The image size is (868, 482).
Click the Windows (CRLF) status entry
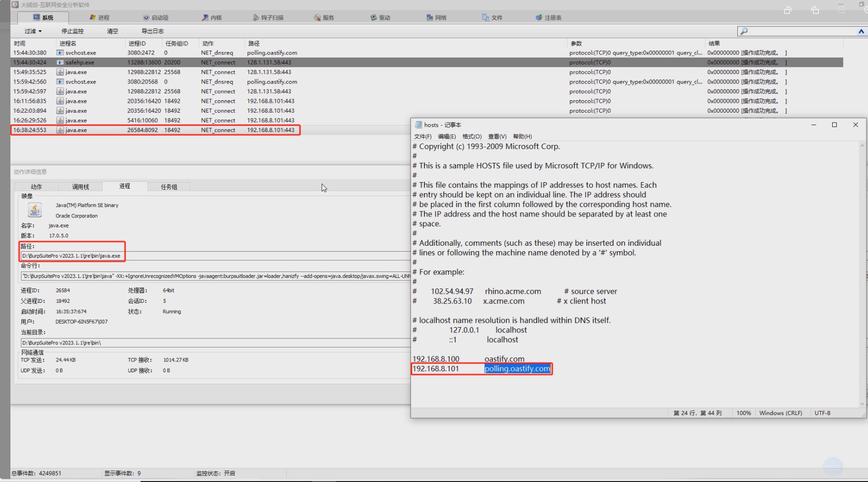point(781,413)
